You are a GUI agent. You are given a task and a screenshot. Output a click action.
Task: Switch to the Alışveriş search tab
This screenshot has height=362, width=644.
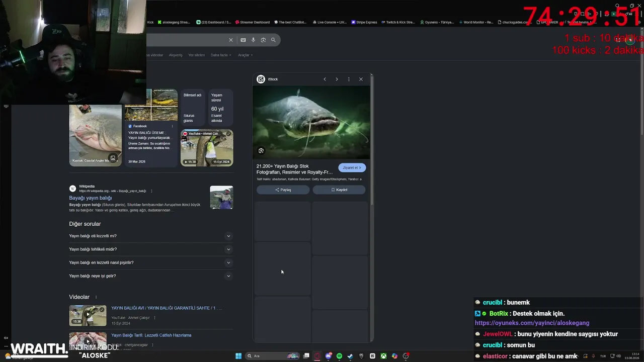[x=176, y=55]
